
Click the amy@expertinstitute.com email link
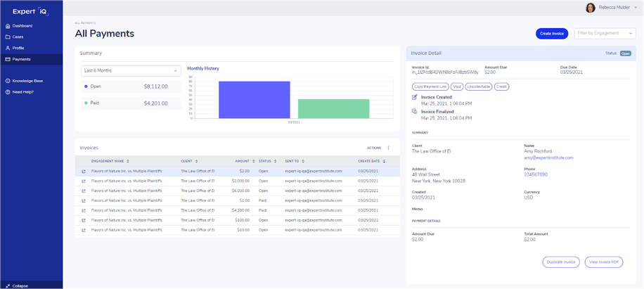pyautogui.click(x=548, y=158)
